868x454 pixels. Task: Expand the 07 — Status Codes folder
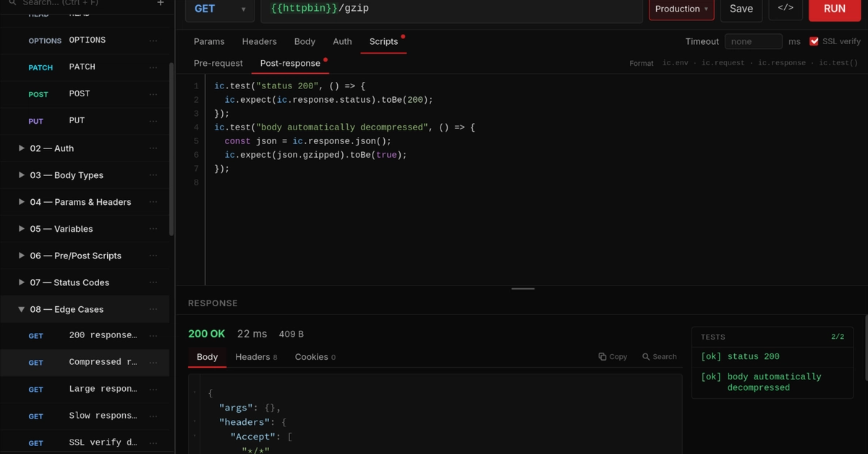click(22, 282)
